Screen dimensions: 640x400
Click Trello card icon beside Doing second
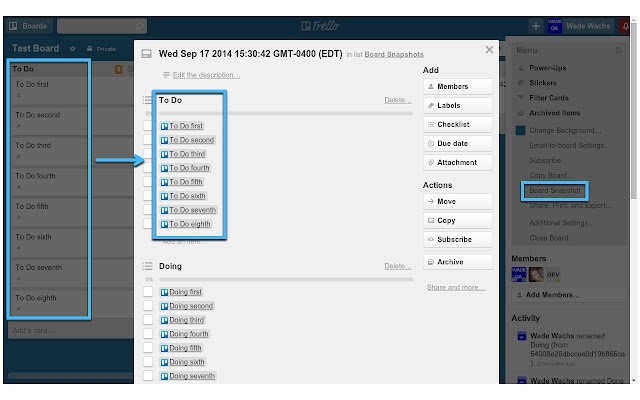164,306
